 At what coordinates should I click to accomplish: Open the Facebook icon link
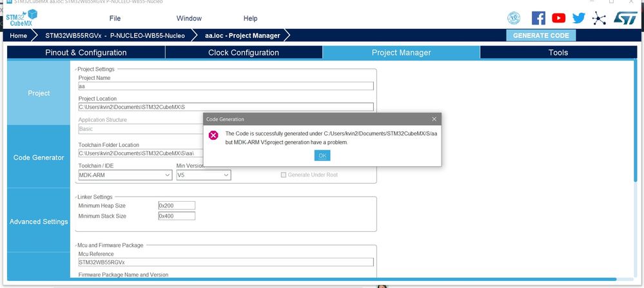tap(538, 18)
